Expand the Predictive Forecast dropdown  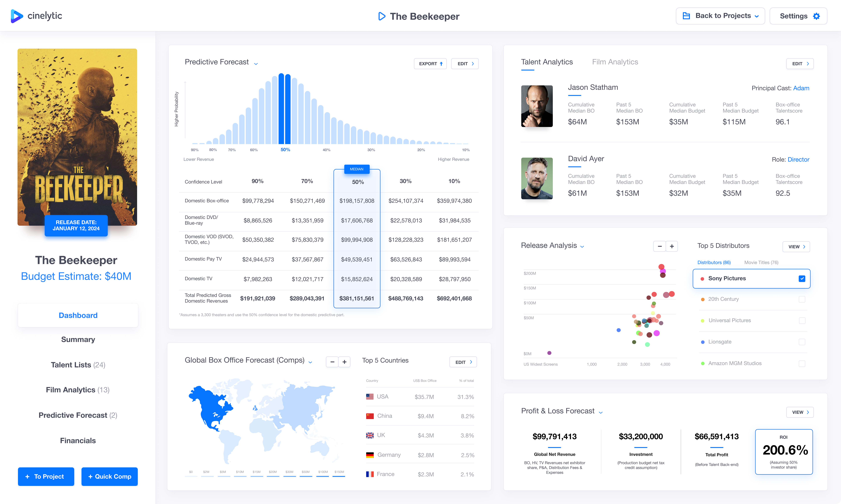coord(256,62)
